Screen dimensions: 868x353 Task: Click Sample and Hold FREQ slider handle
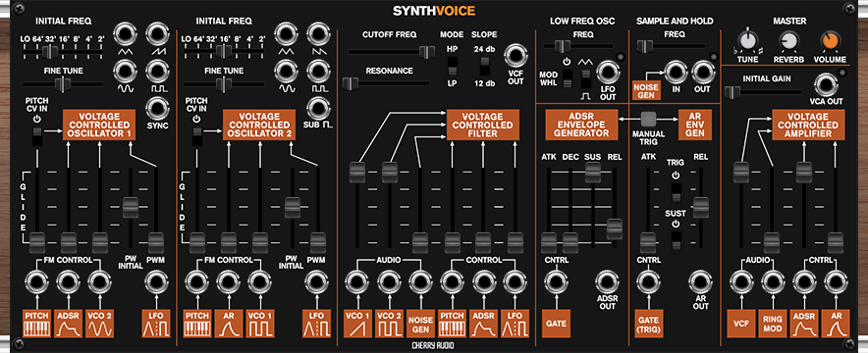645,46
